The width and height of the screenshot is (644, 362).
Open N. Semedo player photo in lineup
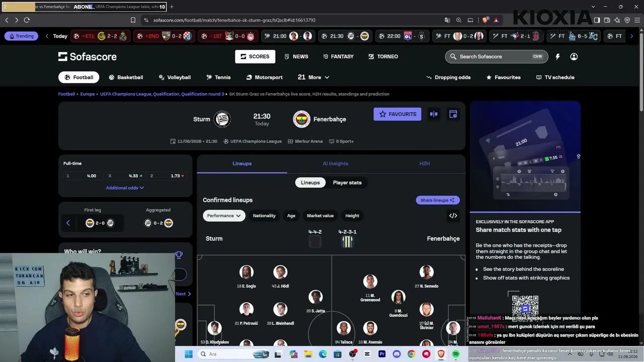pyautogui.click(x=426, y=273)
